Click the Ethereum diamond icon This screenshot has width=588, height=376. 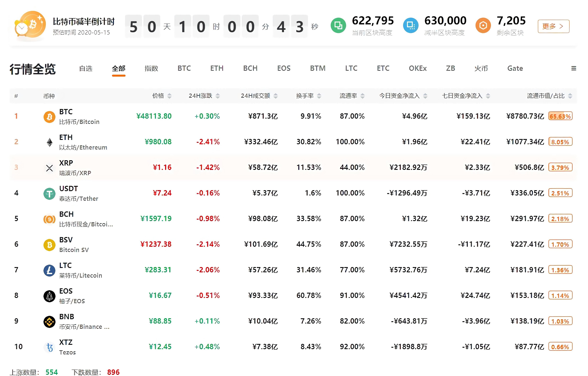click(x=49, y=142)
